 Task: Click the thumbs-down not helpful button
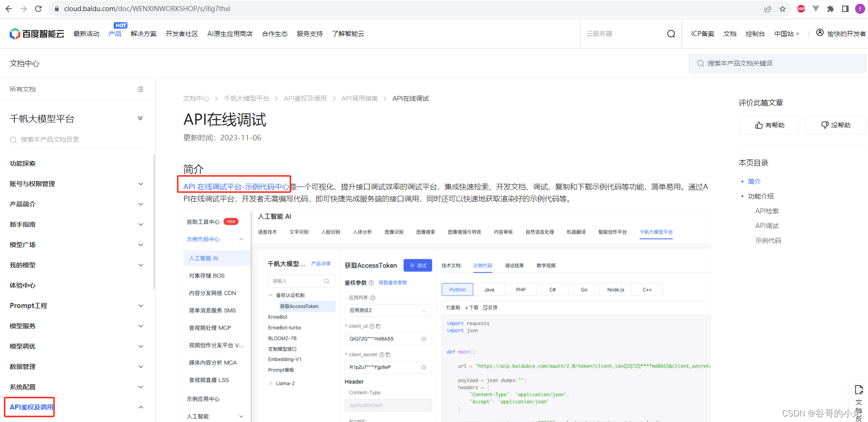point(835,125)
